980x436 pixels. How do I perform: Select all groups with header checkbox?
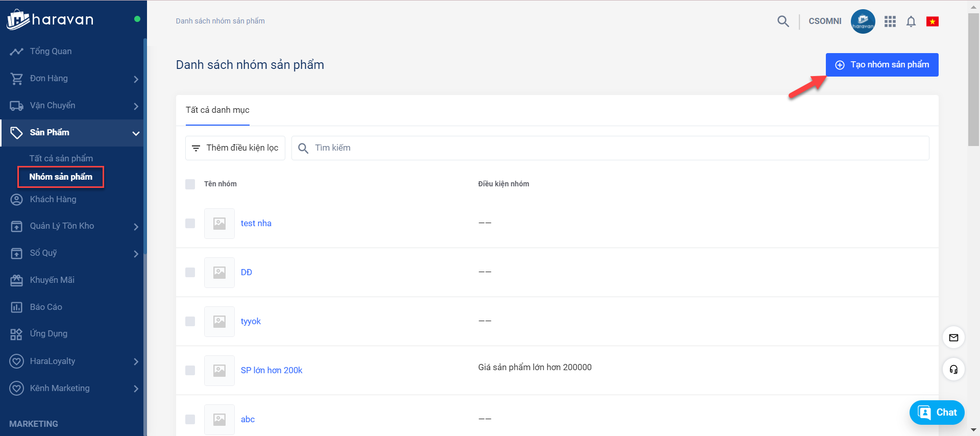[190, 184]
